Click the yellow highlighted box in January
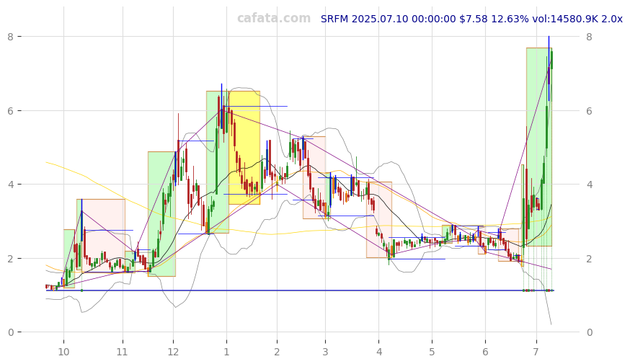The image size is (630, 364). [244, 148]
